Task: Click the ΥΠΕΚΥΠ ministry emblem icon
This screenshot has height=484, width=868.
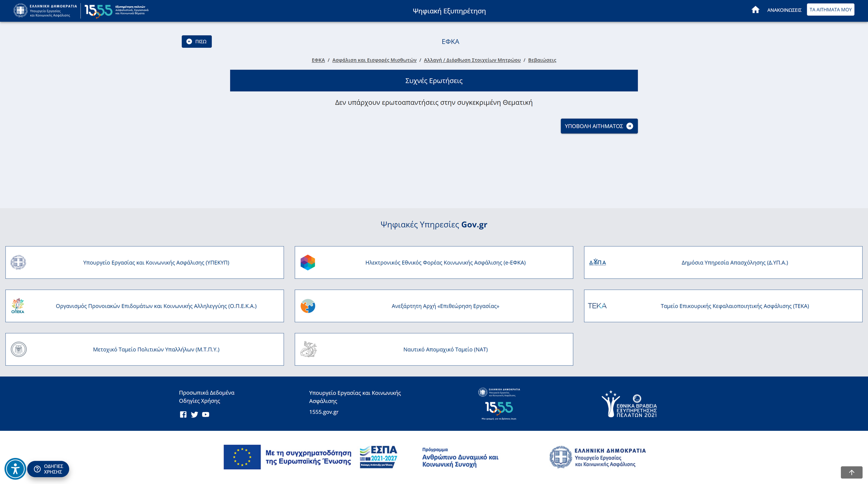Action: (18, 262)
